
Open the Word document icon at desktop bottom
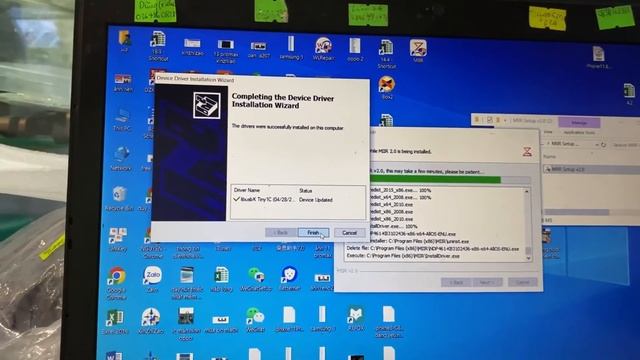114,355
